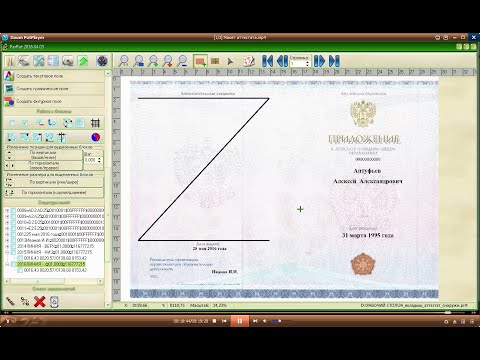480x360 pixels.
Task: Tick the checkbox of the '0012 25 мая 2016' row
Action: (13, 234)
